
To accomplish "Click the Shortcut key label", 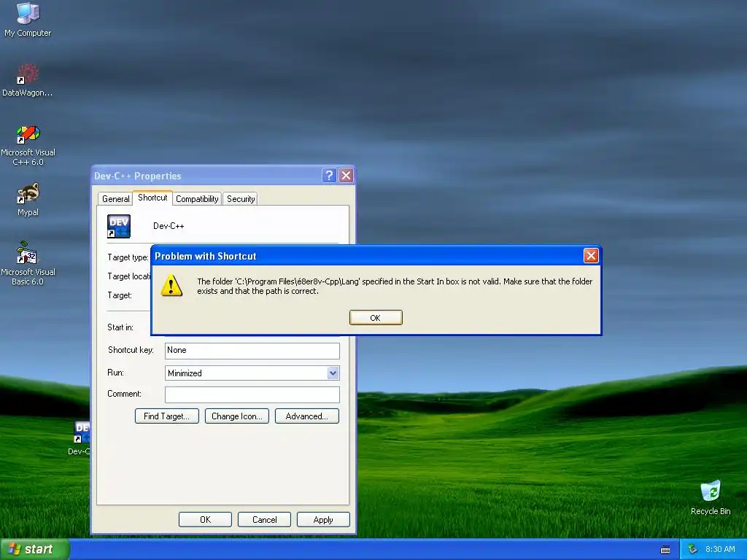I will click(131, 350).
